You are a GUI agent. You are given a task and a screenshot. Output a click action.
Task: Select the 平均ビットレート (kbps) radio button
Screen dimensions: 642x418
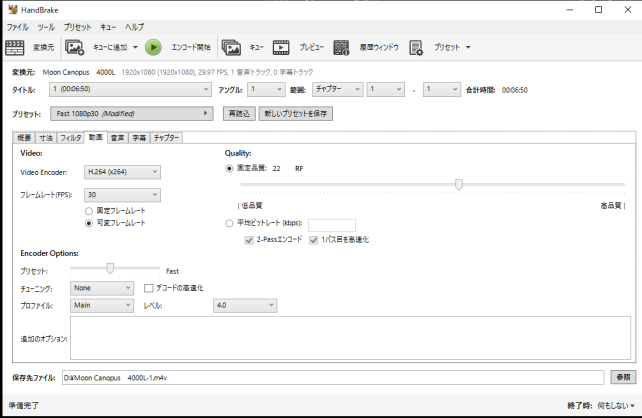(229, 223)
